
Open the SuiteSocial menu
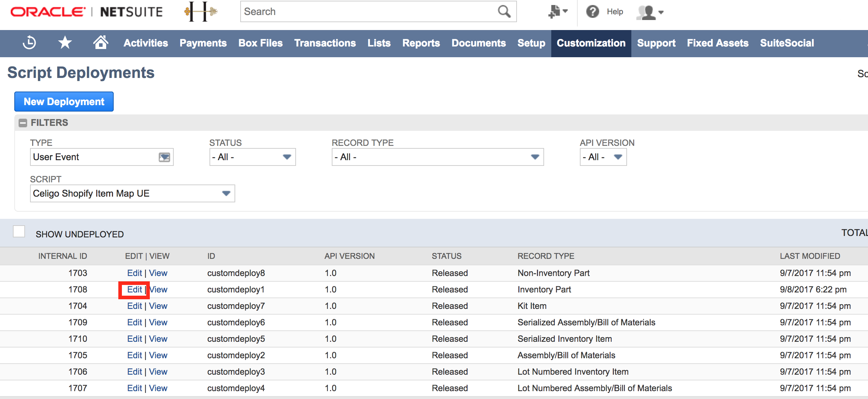tap(787, 43)
